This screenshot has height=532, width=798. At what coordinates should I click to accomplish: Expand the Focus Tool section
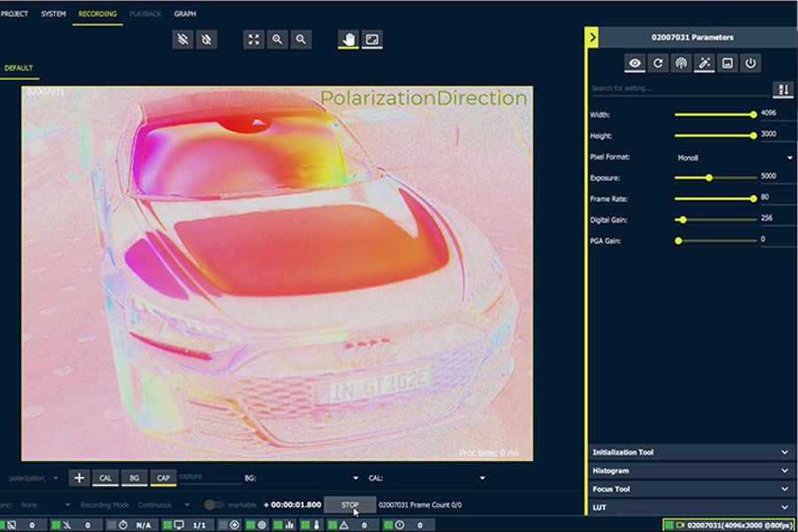click(x=691, y=489)
